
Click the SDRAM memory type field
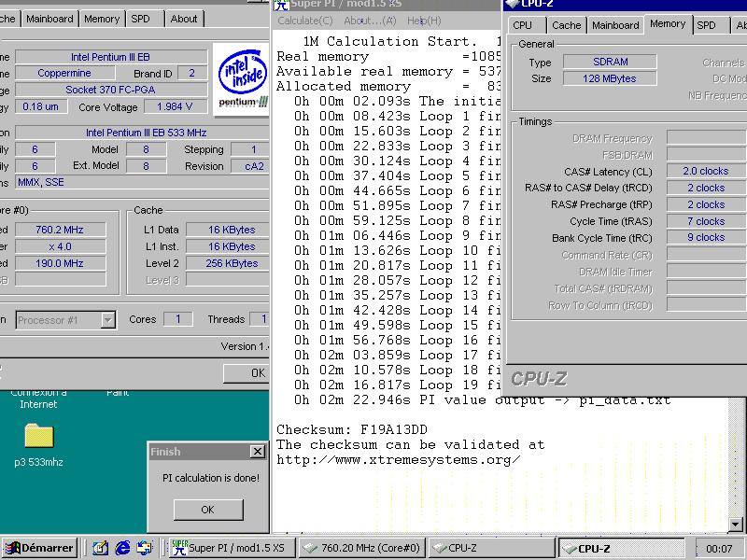point(610,62)
